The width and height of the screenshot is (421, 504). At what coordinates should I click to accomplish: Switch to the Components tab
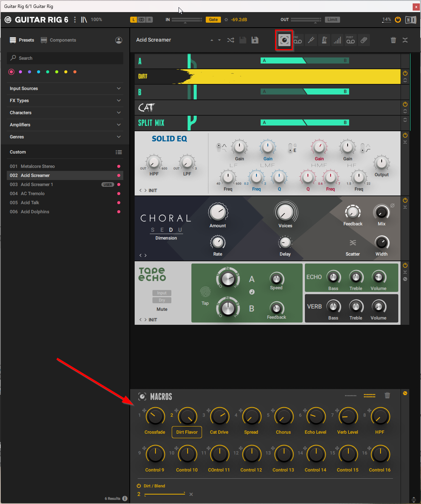pyautogui.click(x=58, y=40)
